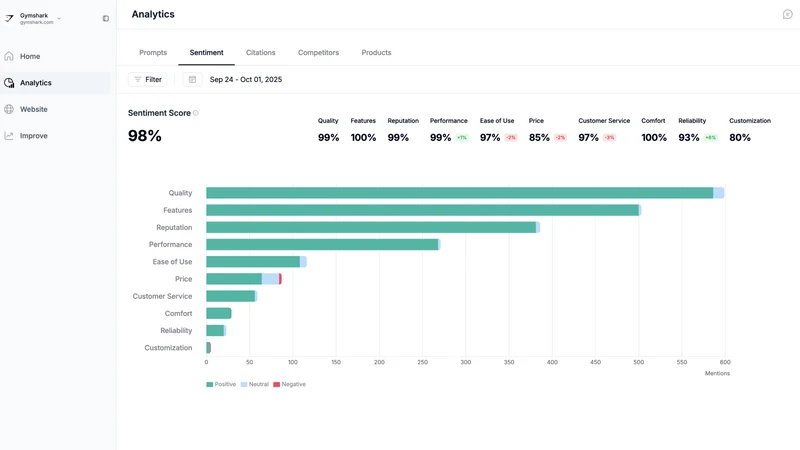The width and height of the screenshot is (800, 450).
Task: Toggle Neutral series in chart legend
Action: (255, 384)
